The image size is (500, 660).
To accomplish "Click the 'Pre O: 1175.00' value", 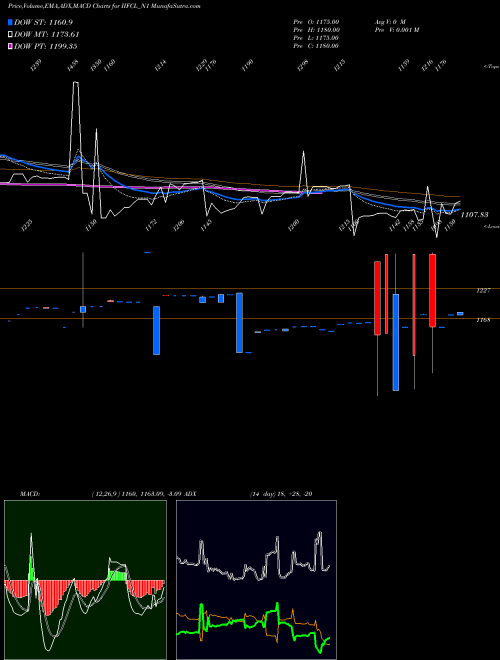I will coord(316,22).
